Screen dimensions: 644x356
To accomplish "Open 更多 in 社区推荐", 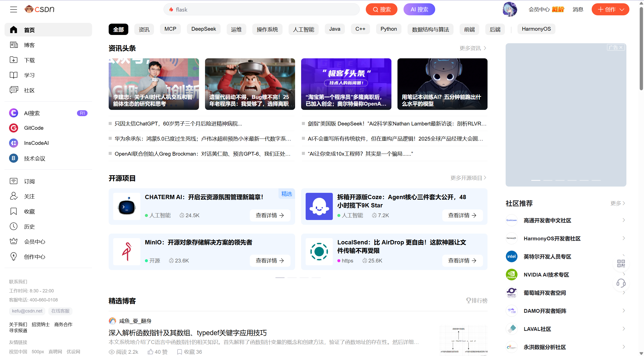I will [x=618, y=203].
